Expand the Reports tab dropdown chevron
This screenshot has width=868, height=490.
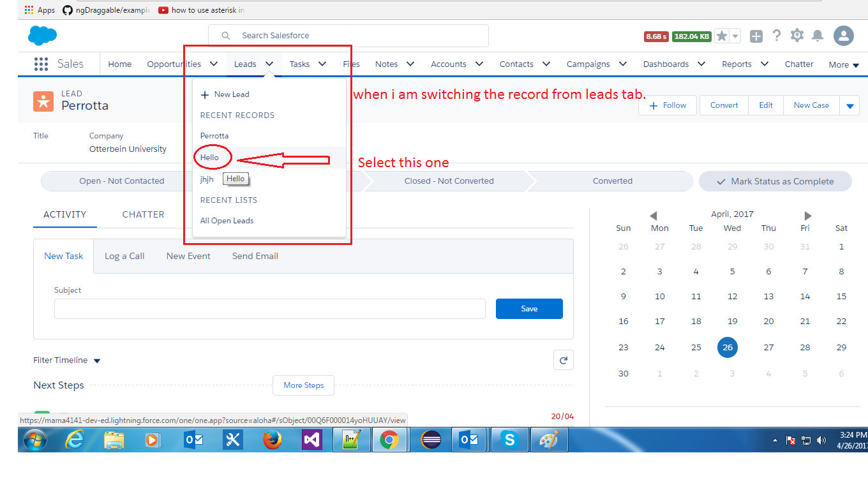pos(764,64)
